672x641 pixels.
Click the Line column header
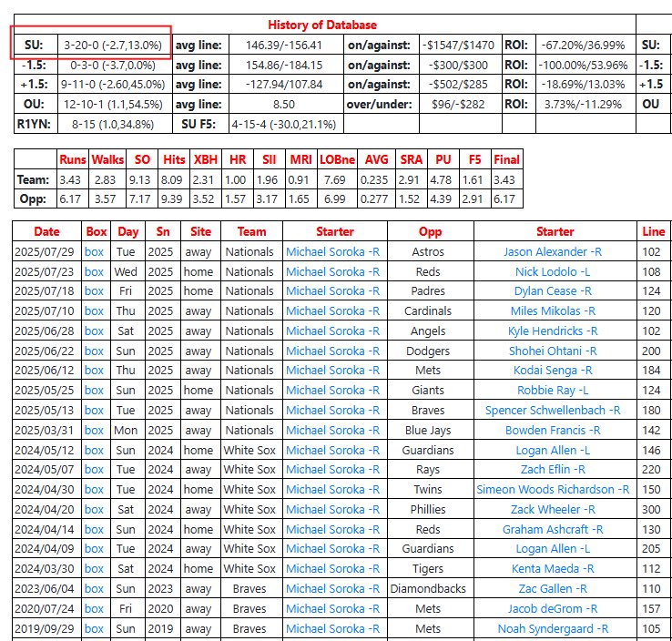tap(653, 231)
